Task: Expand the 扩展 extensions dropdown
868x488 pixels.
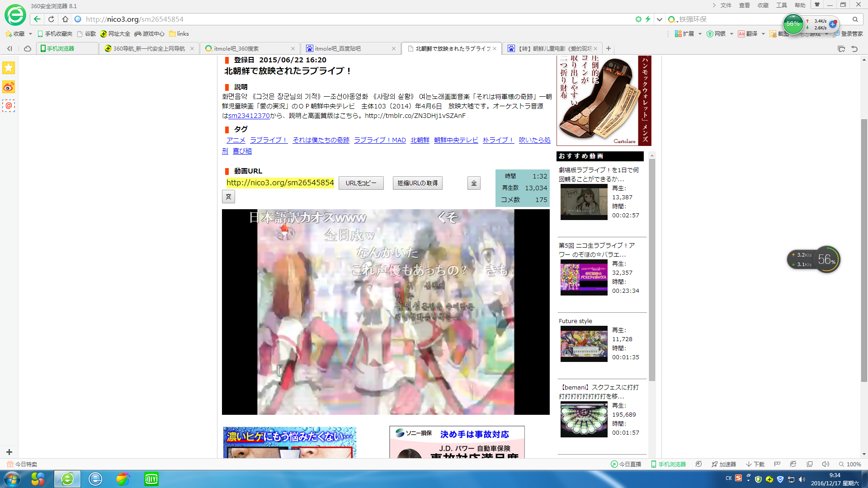Action: point(700,34)
